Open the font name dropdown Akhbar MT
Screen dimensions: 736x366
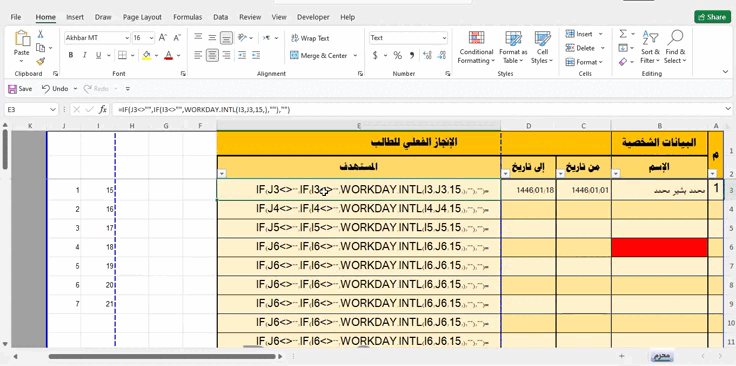[127, 38]
